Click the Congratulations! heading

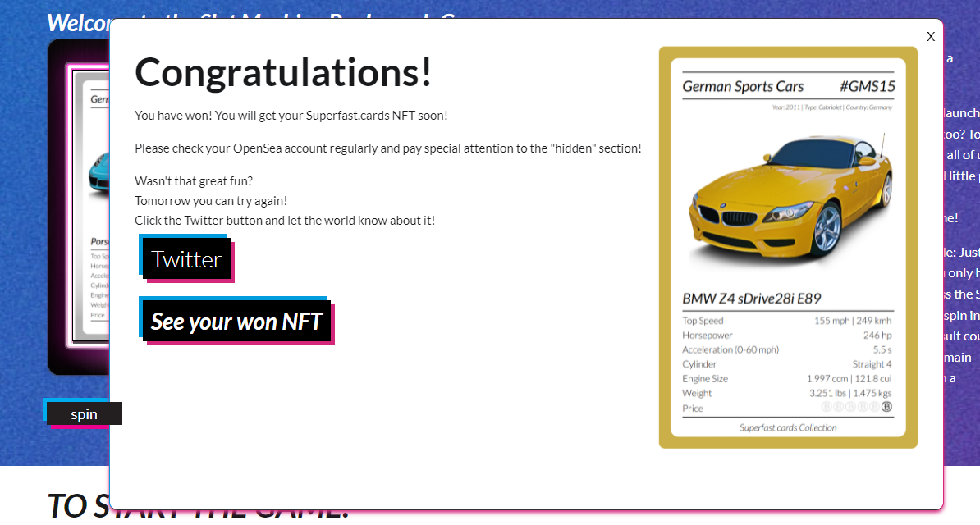point(283,73)
